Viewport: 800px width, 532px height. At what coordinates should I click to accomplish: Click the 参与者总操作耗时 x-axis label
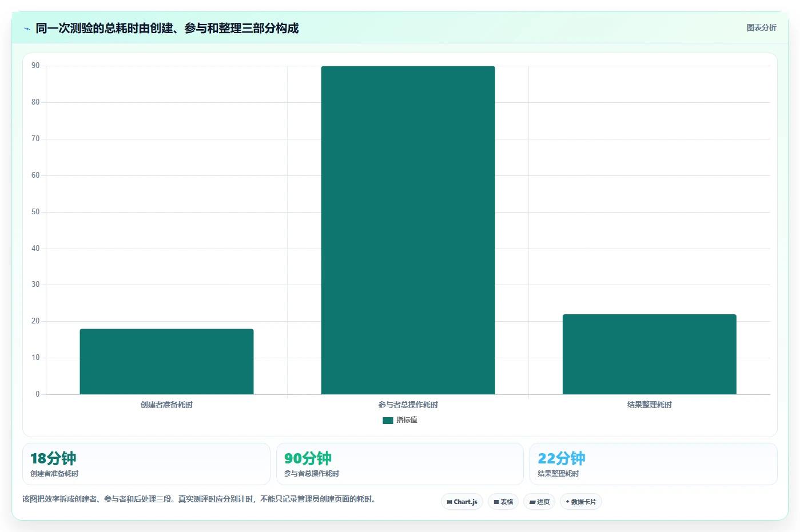click(408, 405)
